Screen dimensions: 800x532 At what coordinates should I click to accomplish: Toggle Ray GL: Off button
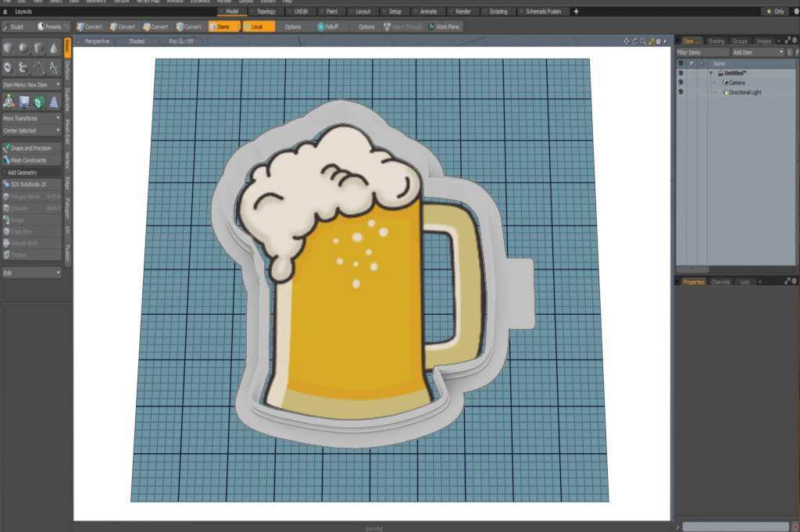[180, 41]
